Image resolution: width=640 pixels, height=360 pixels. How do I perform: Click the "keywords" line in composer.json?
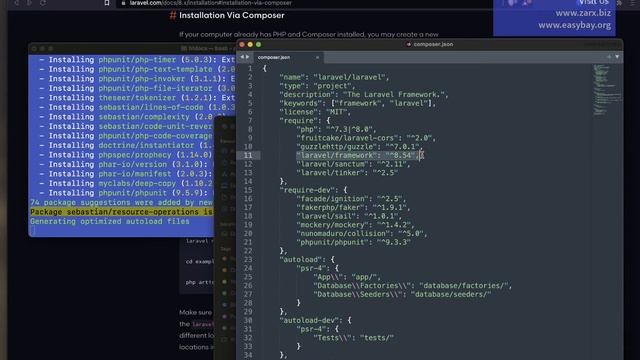[358, 103]
